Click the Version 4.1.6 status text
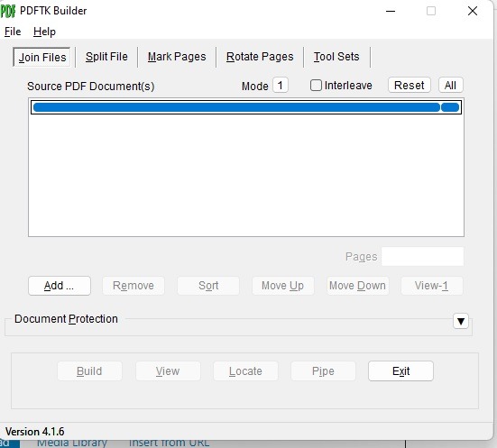Viewport: 497px width, 448px height. 35,432
